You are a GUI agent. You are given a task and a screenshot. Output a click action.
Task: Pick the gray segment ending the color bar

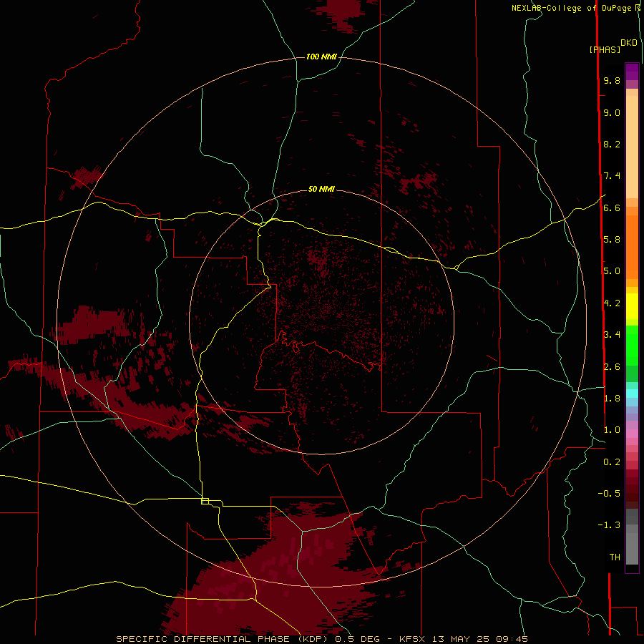[x=632, y=548]
